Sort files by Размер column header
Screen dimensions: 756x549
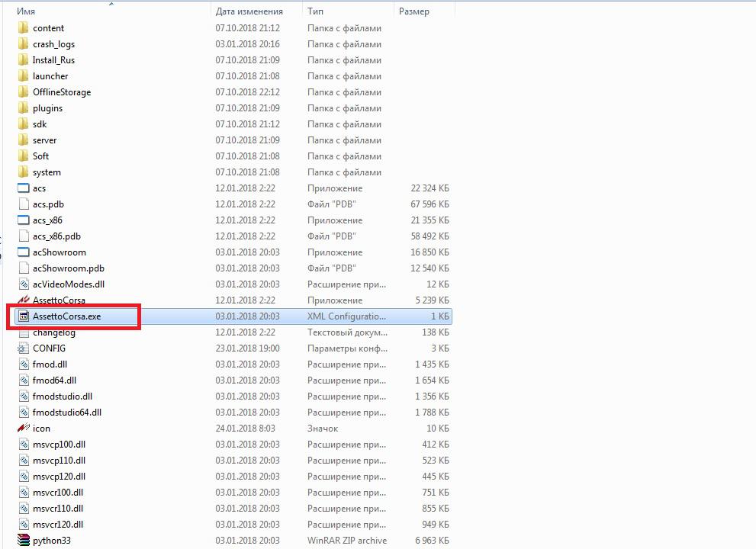[413, 11]
